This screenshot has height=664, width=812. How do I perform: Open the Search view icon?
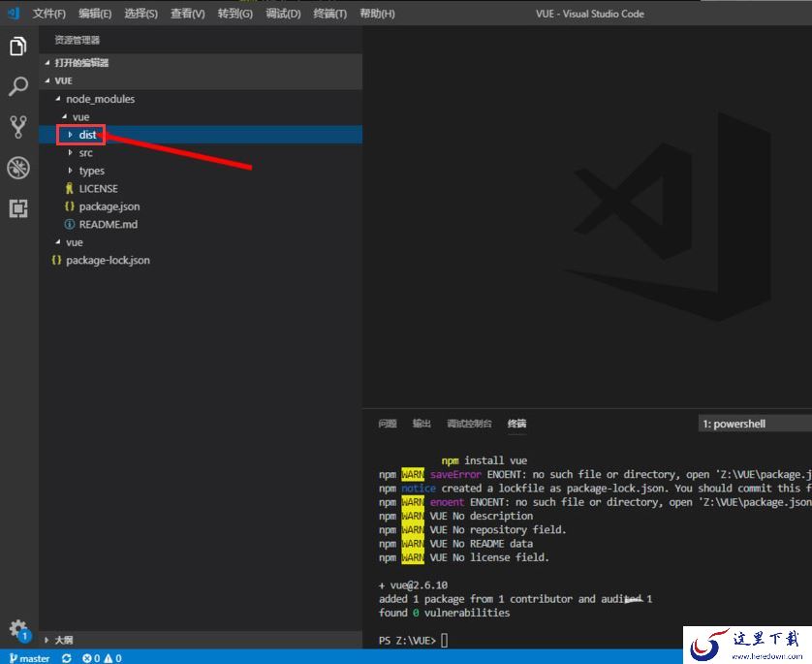tap(18, 86)
